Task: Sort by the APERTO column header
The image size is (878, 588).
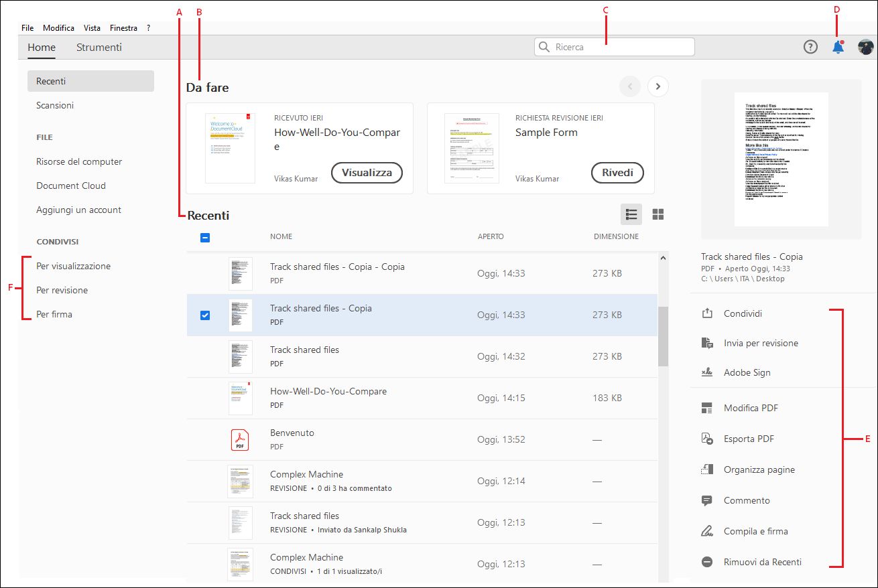Action: 491,236
